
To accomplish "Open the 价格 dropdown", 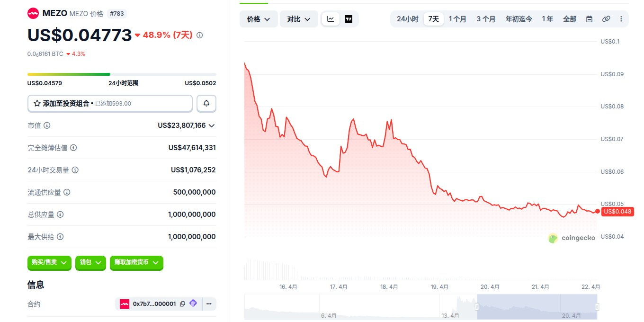I will (259, 19).
